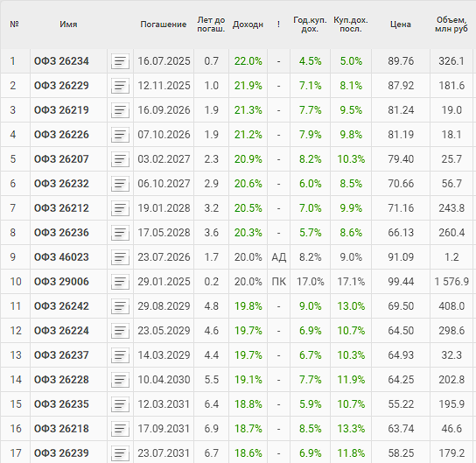Open details icon for ОФЗ 26239
Viewport: 476px width, 463px height.
120,453
